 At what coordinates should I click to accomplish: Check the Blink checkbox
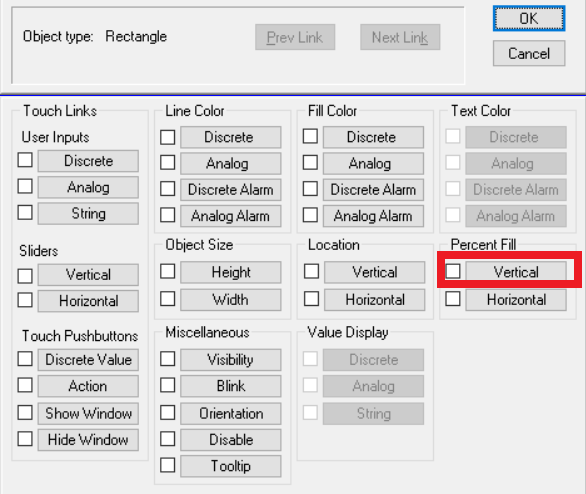167,385
